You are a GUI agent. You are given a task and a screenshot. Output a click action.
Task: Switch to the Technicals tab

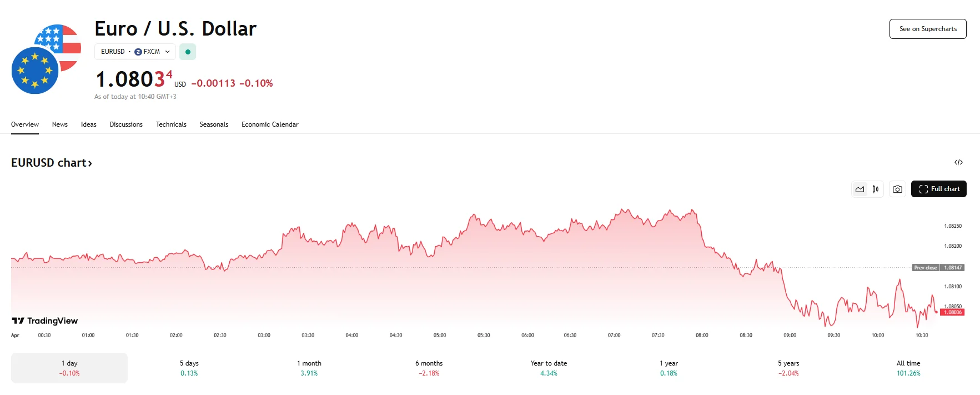coord(171,124)
